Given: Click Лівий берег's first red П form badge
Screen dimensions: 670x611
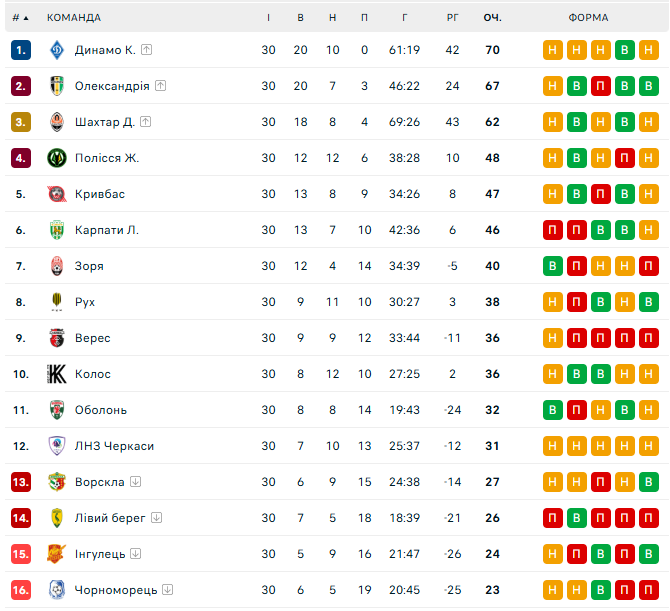Looking at the screenshot, I should pyautogui.click(x=553, y=518).
